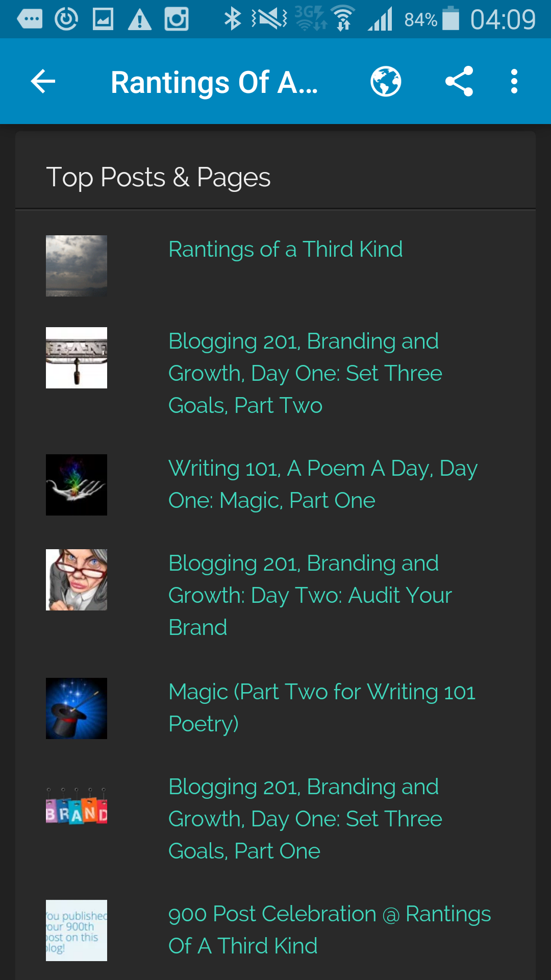The height and width of the screenshot is (980, 551).
Task: Open 'Set Three Goals, Part Two' post
Action: [305, 373]
